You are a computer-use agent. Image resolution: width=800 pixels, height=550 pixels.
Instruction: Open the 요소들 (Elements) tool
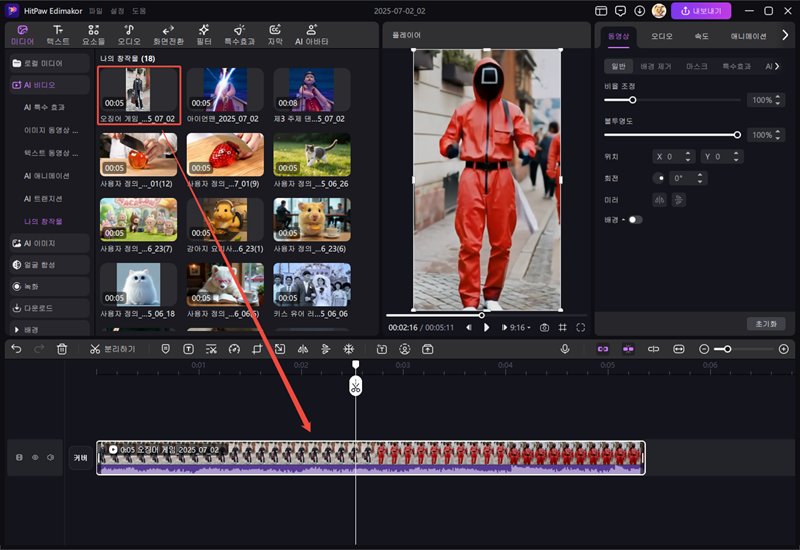(93, 35)
